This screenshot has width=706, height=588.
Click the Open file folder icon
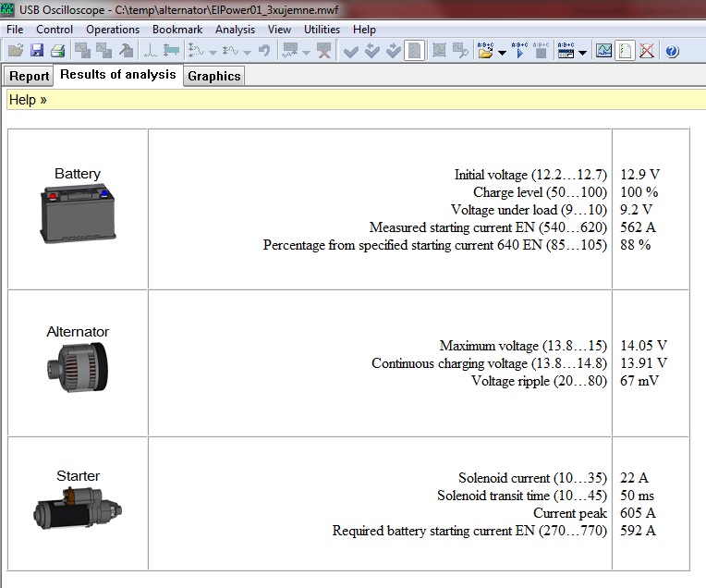pos(16,52)
